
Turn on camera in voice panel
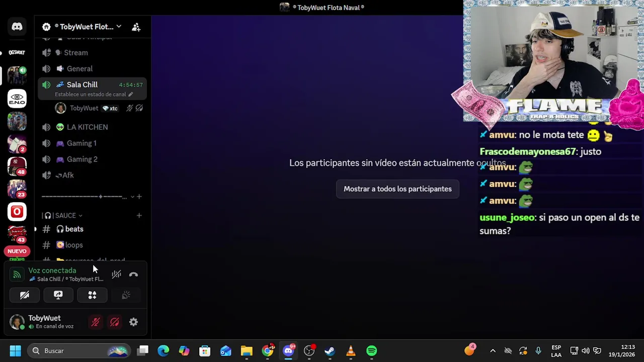tap(25, 295)
